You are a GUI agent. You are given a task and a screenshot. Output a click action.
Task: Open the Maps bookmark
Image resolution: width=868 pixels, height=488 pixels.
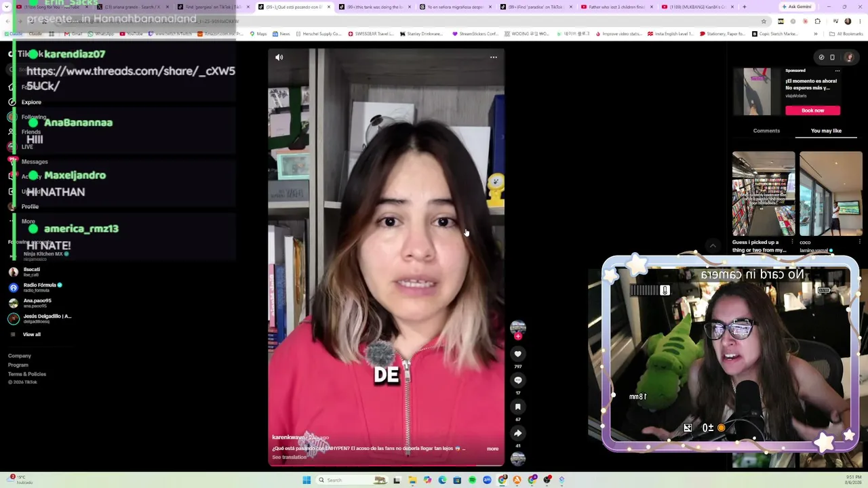(x=258, y=34)
